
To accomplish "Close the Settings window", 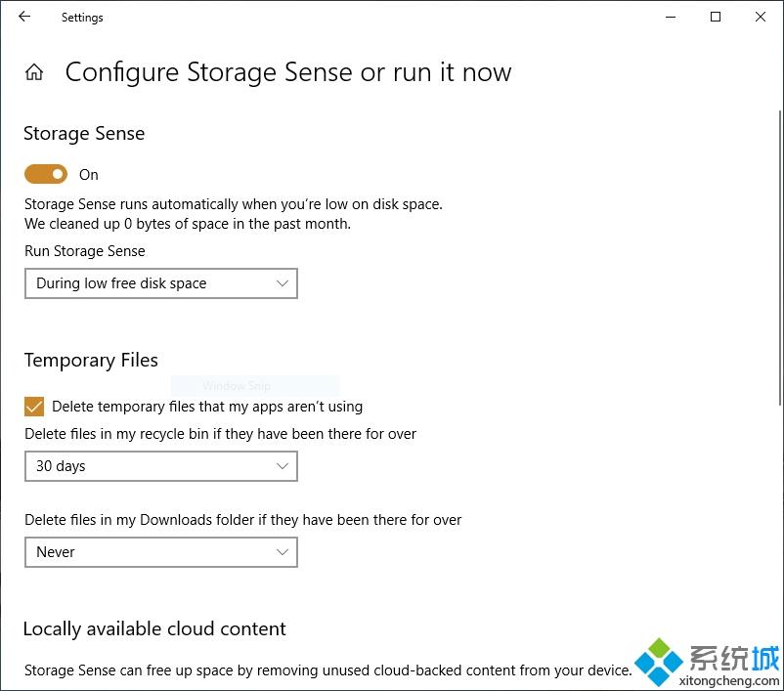I will point(761,17).
